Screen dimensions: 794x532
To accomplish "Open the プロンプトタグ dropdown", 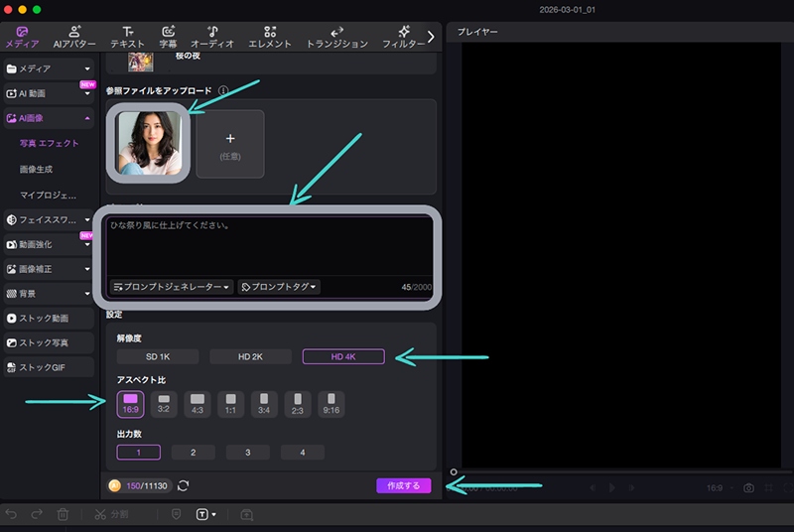I will 279,287.
